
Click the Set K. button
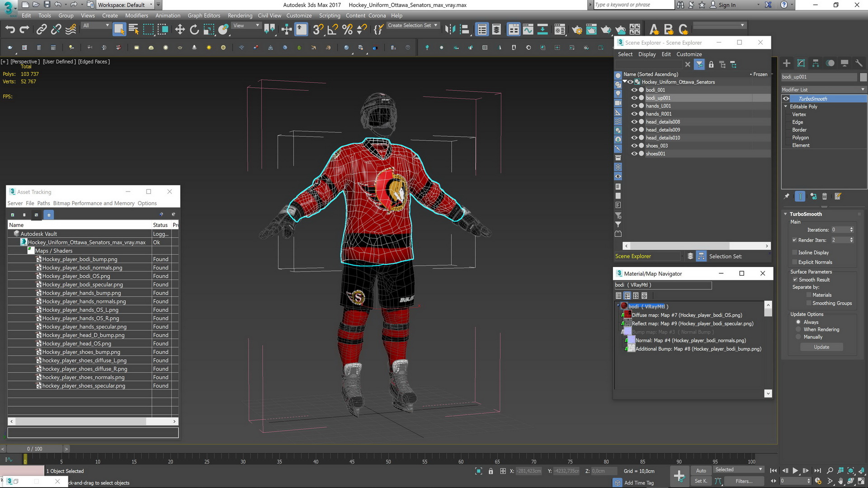701,481
